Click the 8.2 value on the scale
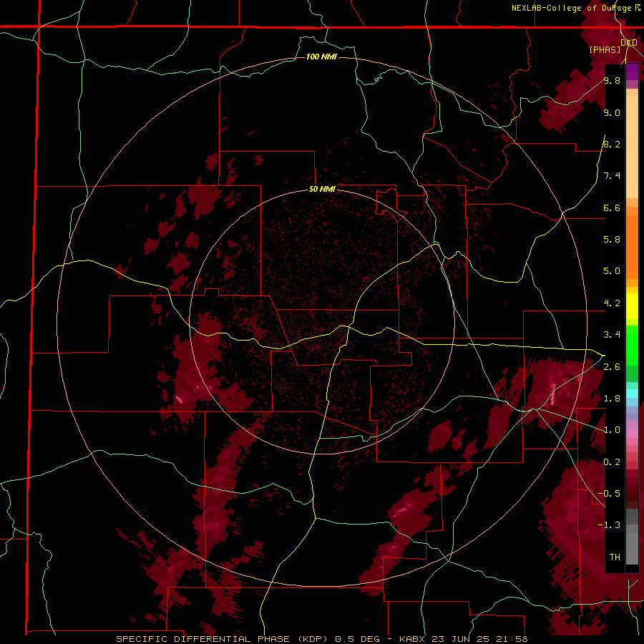This screenshot has width=644, height=644. 612,144
